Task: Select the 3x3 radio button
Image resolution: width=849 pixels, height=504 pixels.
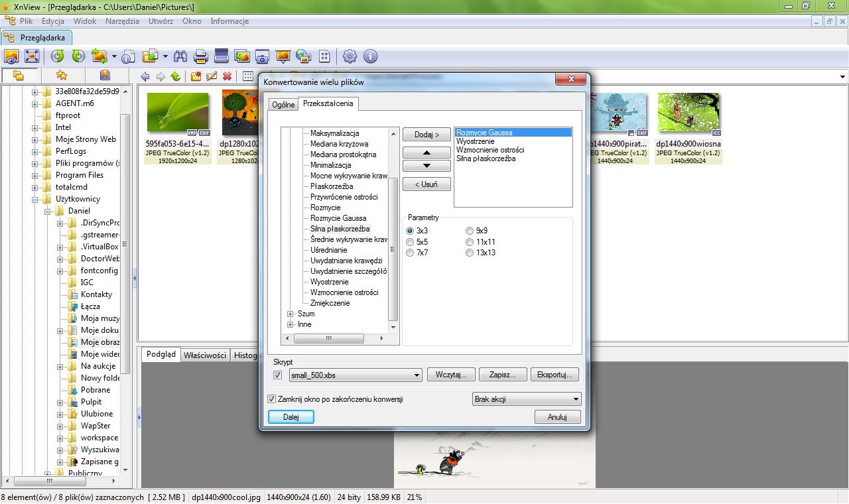Action: (410, 231)
